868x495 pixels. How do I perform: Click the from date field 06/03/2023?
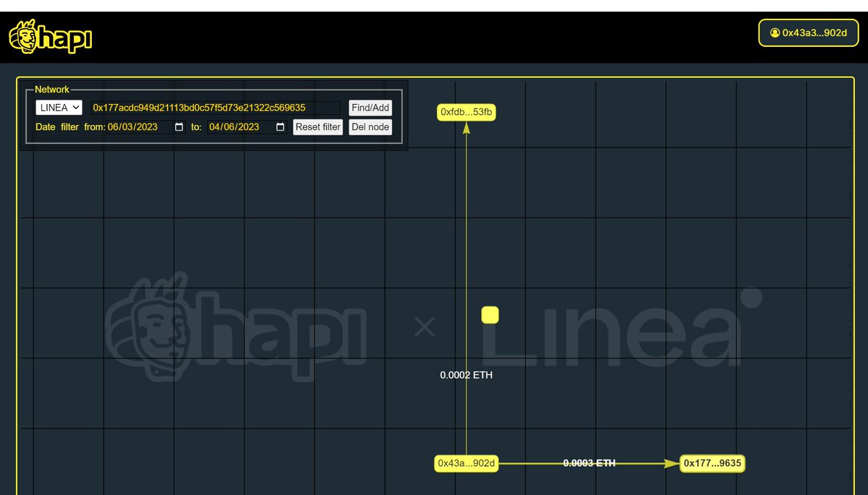146,127
